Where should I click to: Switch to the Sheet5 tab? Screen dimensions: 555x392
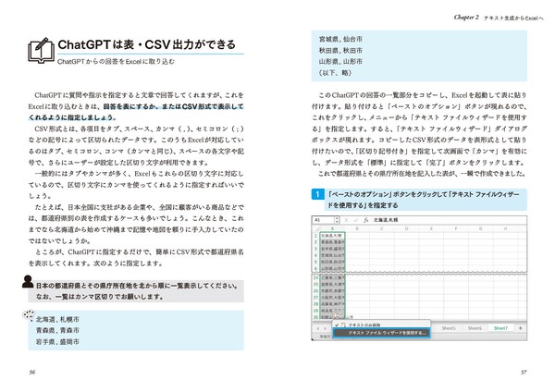coord(449,328)
